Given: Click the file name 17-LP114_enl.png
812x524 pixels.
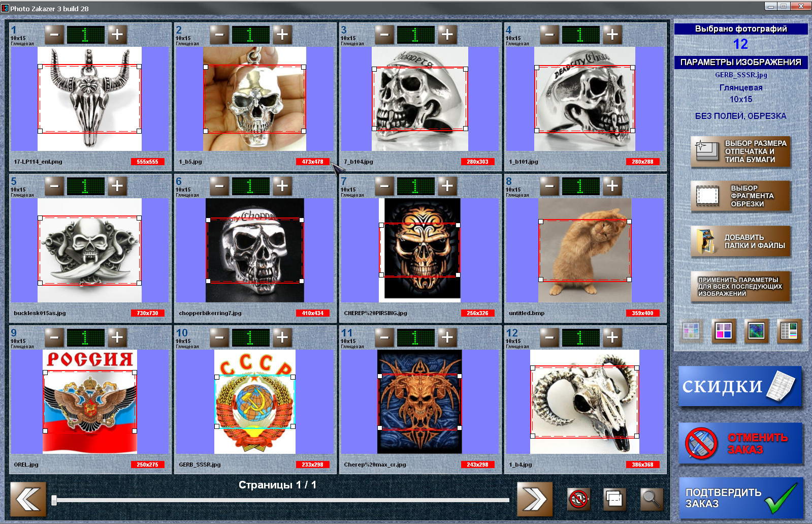Looking at the screenshot, I should tap(38, 162).
